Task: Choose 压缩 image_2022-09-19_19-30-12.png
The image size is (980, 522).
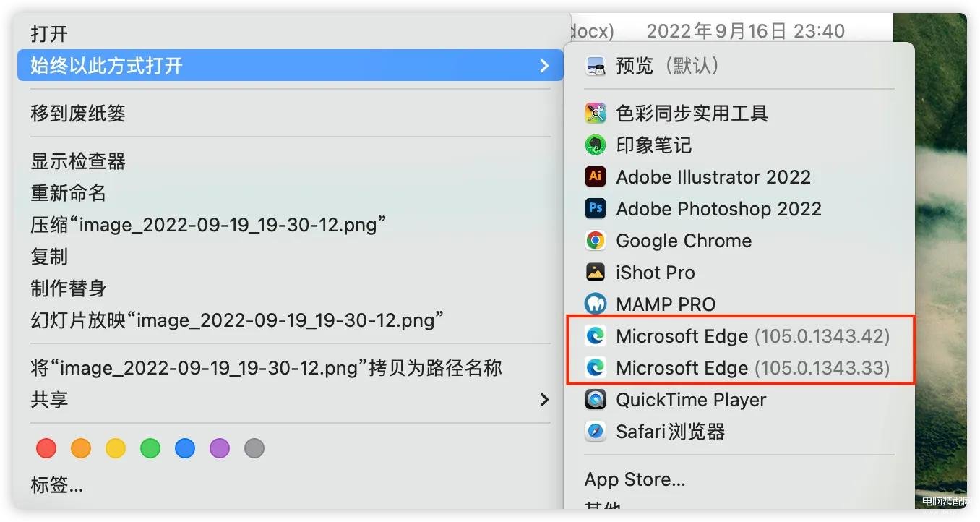Action: point(290,225)
